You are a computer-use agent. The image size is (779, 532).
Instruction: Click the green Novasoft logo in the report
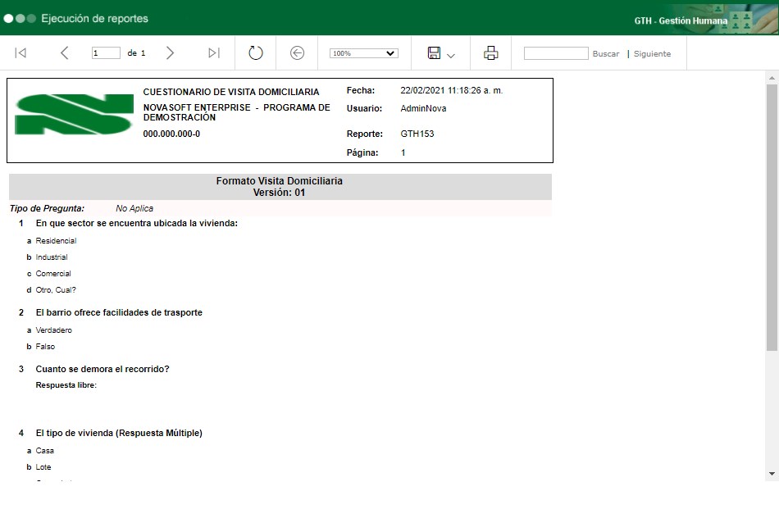pyautogui.click(x=74, y=114)
